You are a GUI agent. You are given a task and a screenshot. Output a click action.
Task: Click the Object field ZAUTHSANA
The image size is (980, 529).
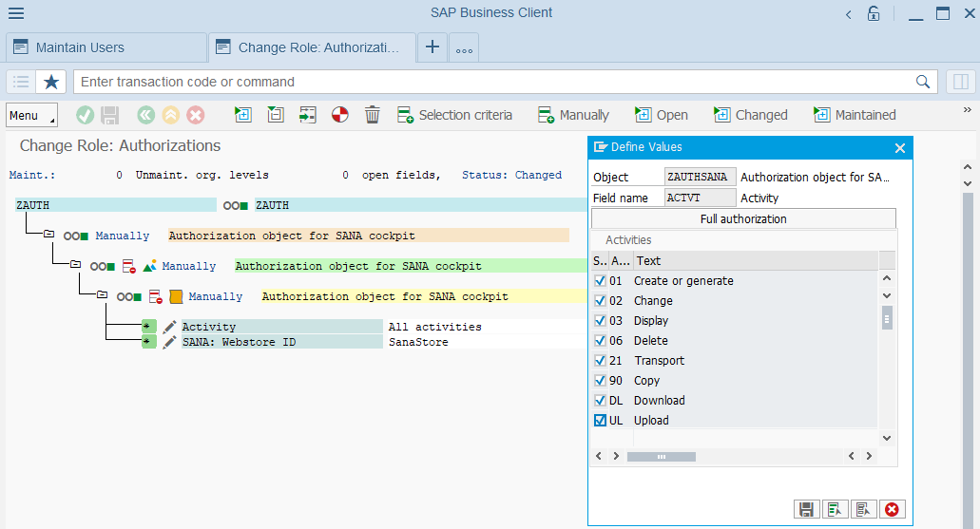point(700,177)
